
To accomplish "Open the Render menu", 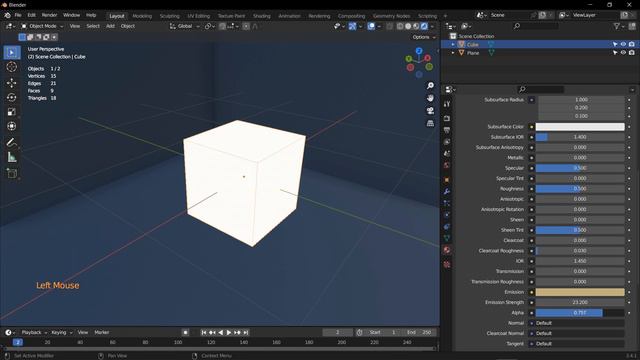I will pyautogui.click(x=49, y=15).
